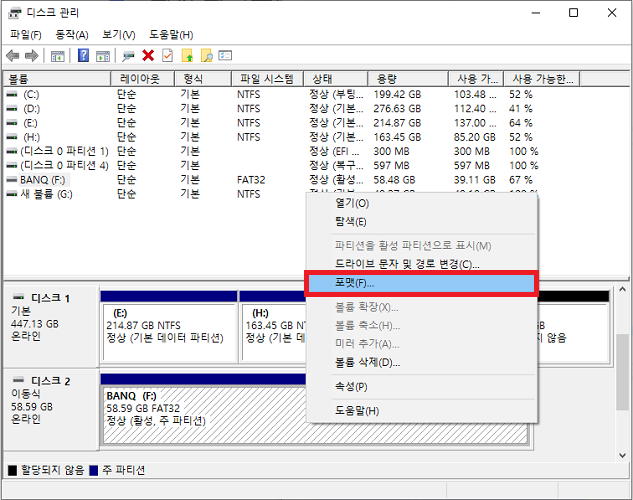Image resolution: width=633 pixels, height=500 pixels.
Task: Click the 597 MB capacity cell
Action: coord(392,165)
